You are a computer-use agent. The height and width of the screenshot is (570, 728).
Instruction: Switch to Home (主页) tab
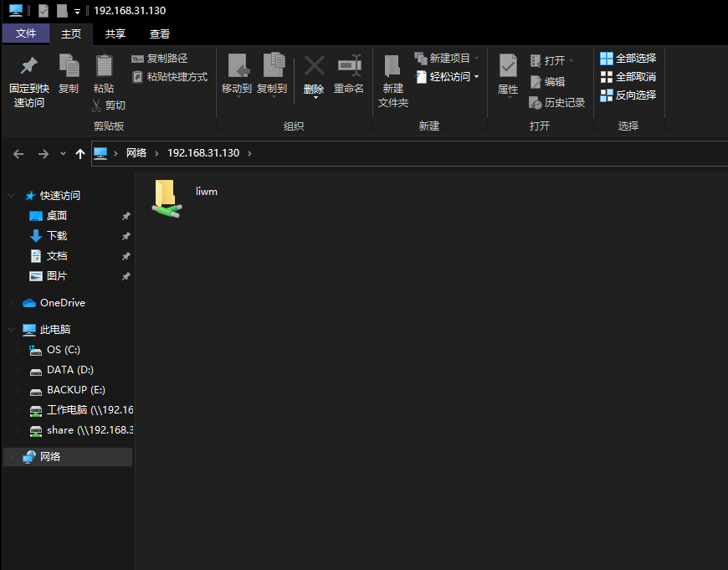tap(71, 34)
